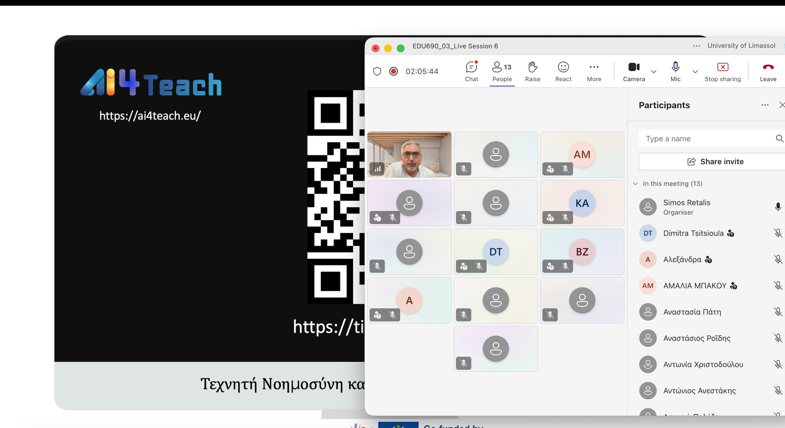The image size is (785, 428).
Task: Open Participants panel more options
Action: (765, 105)
